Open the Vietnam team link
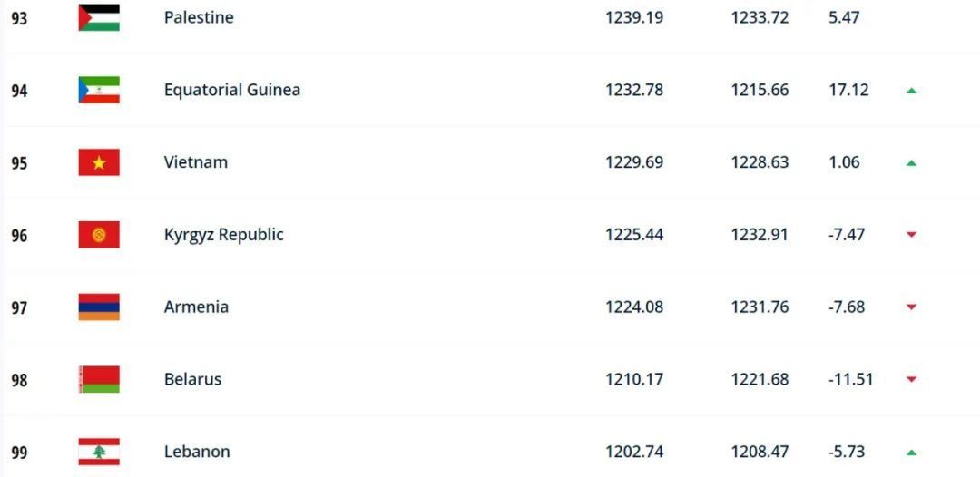The width and height of the screenshot is (980, 477). click(x=196, y=162)
